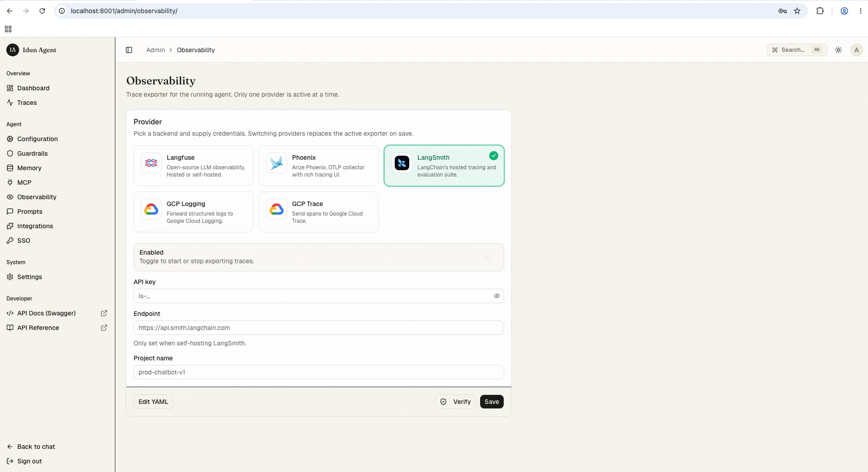Open the browser profile icon

pyautogui.click(x=844, y=11)
